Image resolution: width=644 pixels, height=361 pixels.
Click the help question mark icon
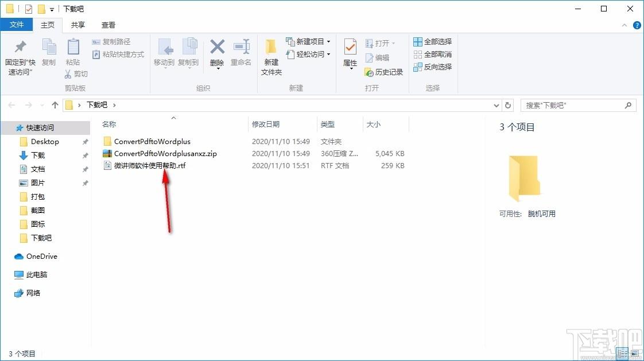(637, 25)
